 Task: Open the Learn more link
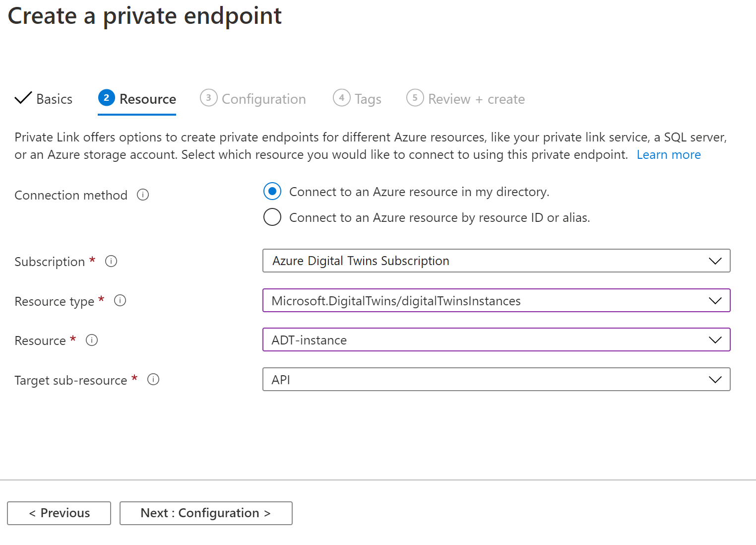pos(669,155)
